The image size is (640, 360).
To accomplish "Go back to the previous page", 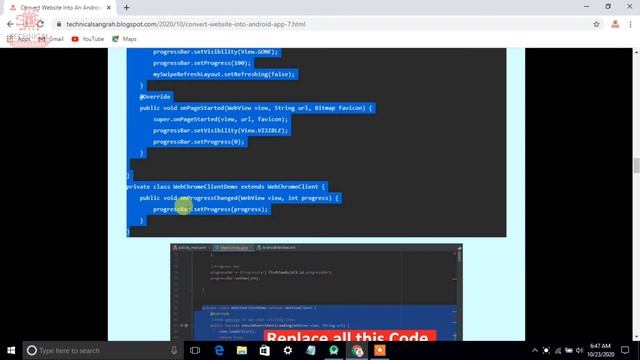I will tap(10, 24).
